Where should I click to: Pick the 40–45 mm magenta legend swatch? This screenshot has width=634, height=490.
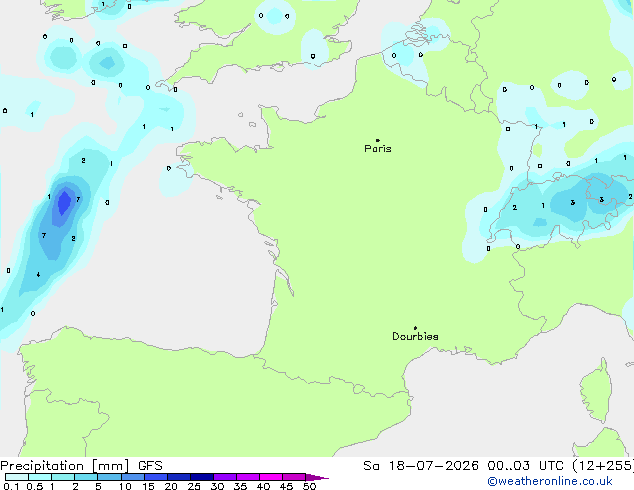pos(271,477)
